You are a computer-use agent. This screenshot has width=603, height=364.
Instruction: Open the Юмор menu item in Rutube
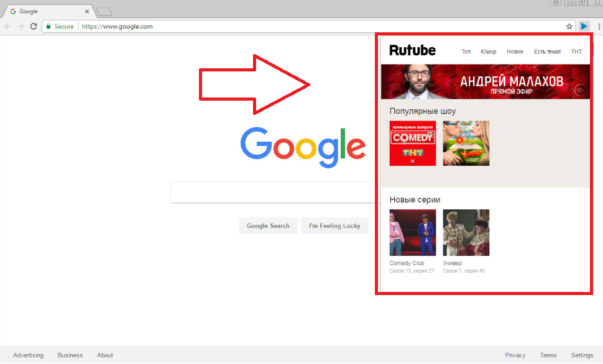pos(489,52)
